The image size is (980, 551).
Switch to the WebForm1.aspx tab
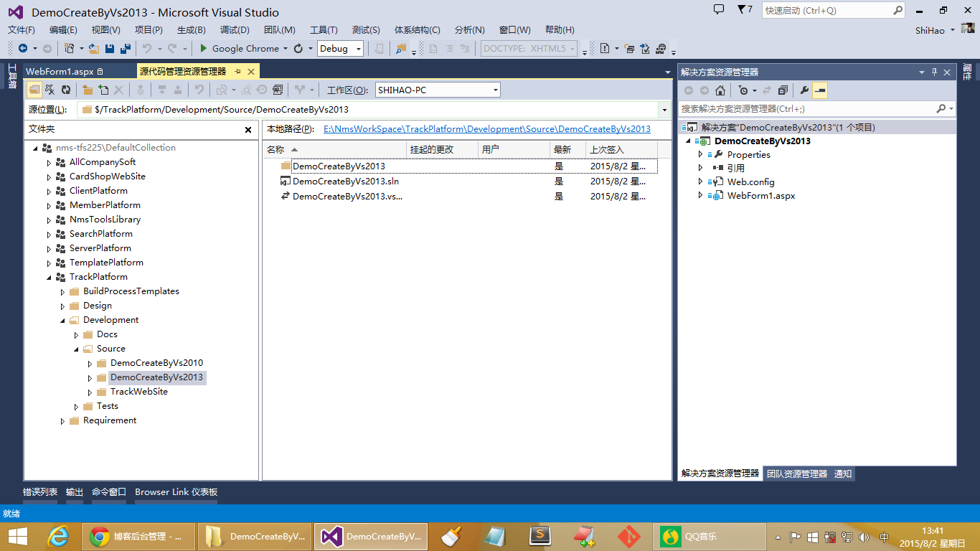coord(60,71)
